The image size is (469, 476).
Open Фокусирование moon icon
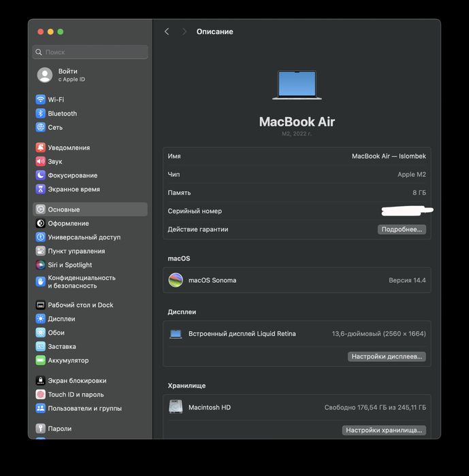(40, 175)
